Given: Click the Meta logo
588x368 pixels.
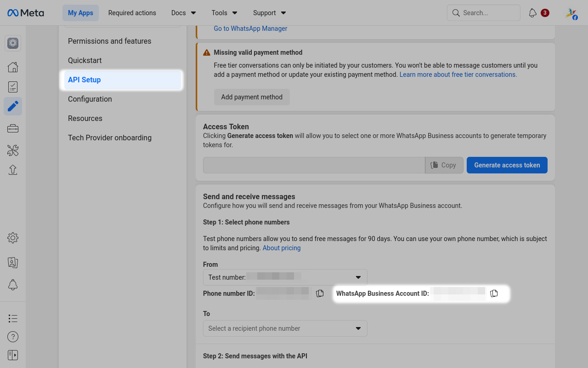Looking at the screenshot, I should pos(26,13).
